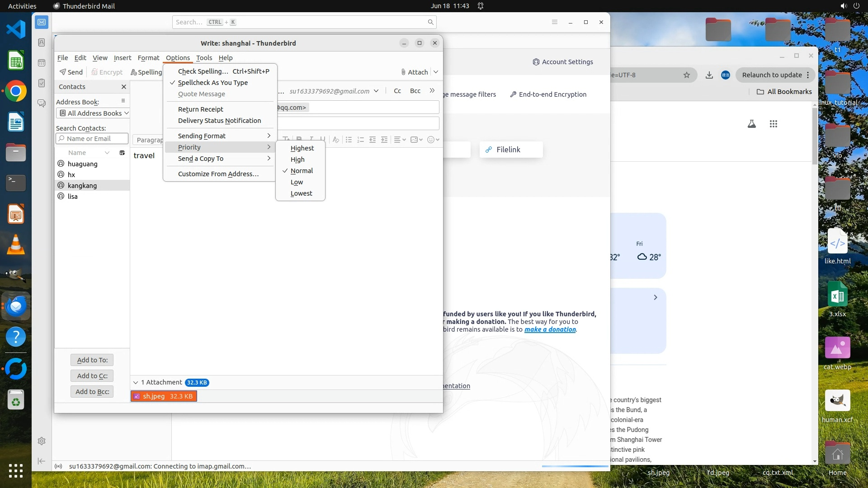The width and height of the screenshot is (868, 488).
Task: Collapse the 1 Attachment pane chevron
Action: [x=136, y=383]
